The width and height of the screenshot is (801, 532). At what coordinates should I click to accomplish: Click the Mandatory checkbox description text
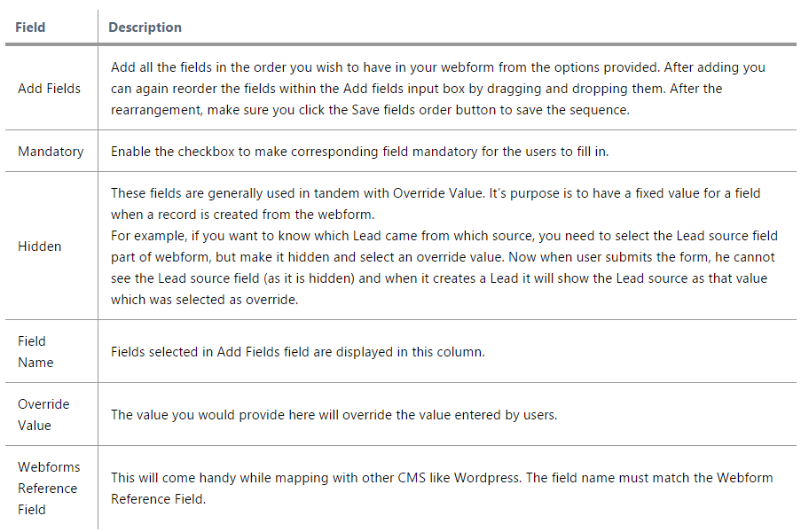(x=359, y=151)
